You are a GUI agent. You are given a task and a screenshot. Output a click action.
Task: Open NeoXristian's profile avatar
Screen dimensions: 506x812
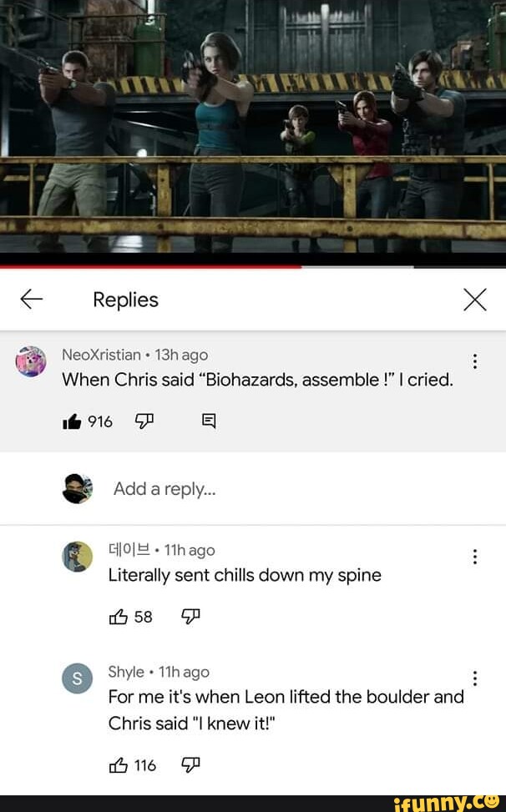(31, 361)
